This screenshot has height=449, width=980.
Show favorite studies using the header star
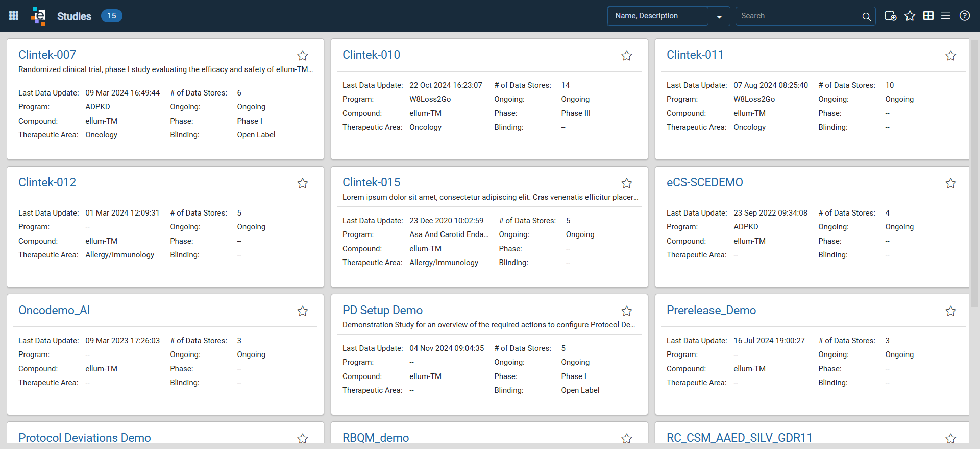(910, 16)
